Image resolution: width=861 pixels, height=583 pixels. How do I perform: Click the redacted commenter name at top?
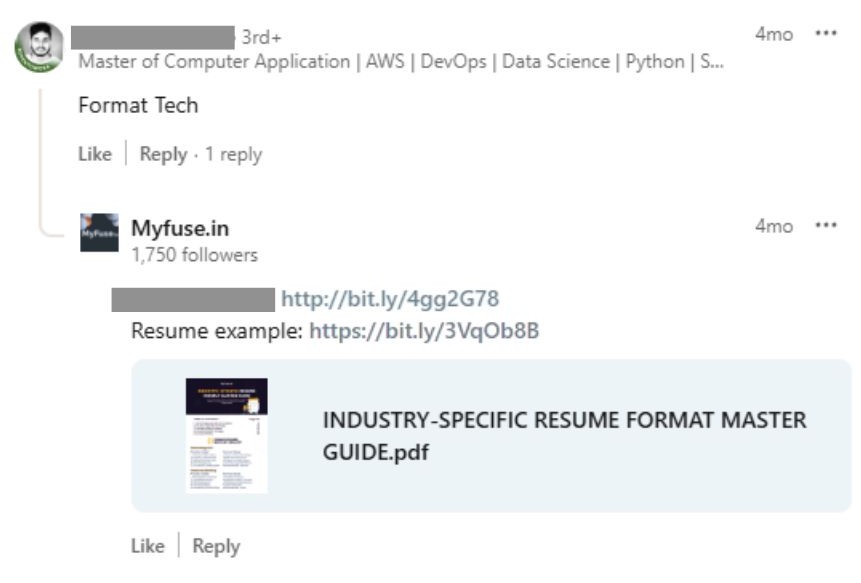point(153,37)
